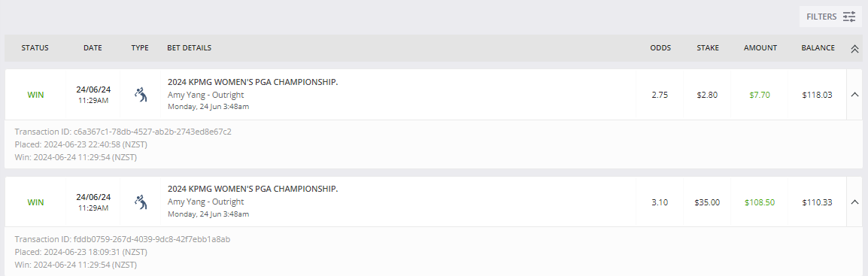Click the ODDS column header
Viewport: 868px width, 276px height.
coord(660,48)
